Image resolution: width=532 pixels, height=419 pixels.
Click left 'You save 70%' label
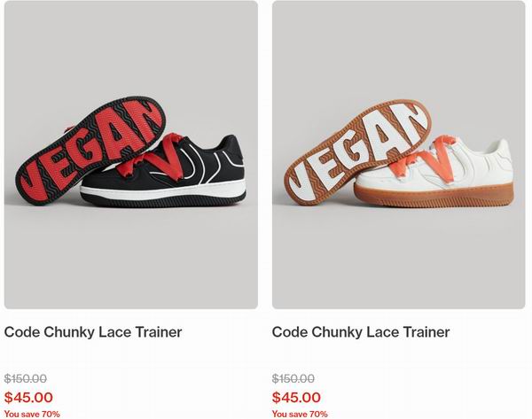tap(32, 414)
